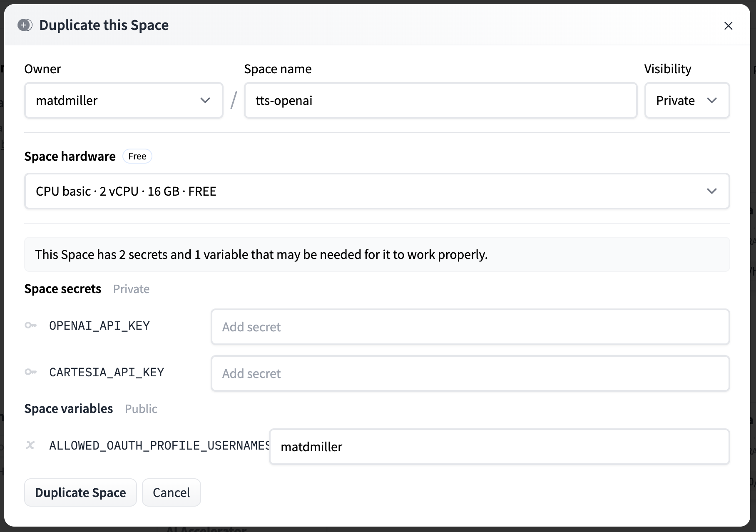
Task: Click the secrets and variable info notice
Action: click(x=377, y=254)
